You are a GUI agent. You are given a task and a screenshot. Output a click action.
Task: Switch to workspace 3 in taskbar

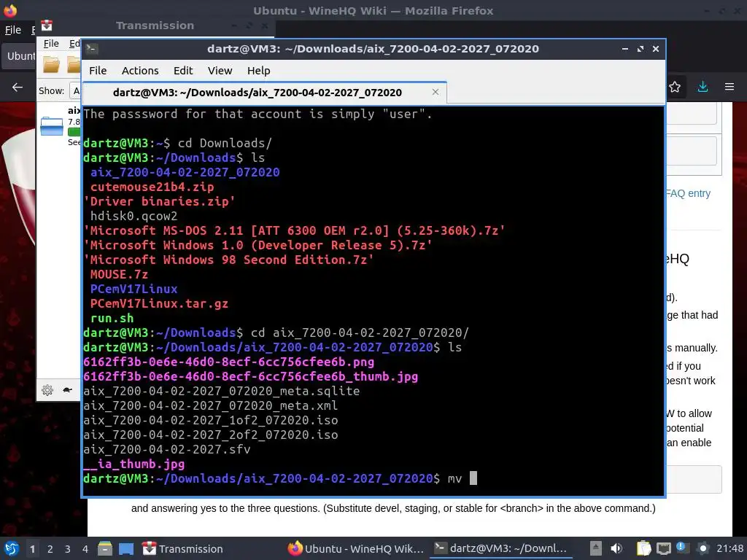click(68, 549)
